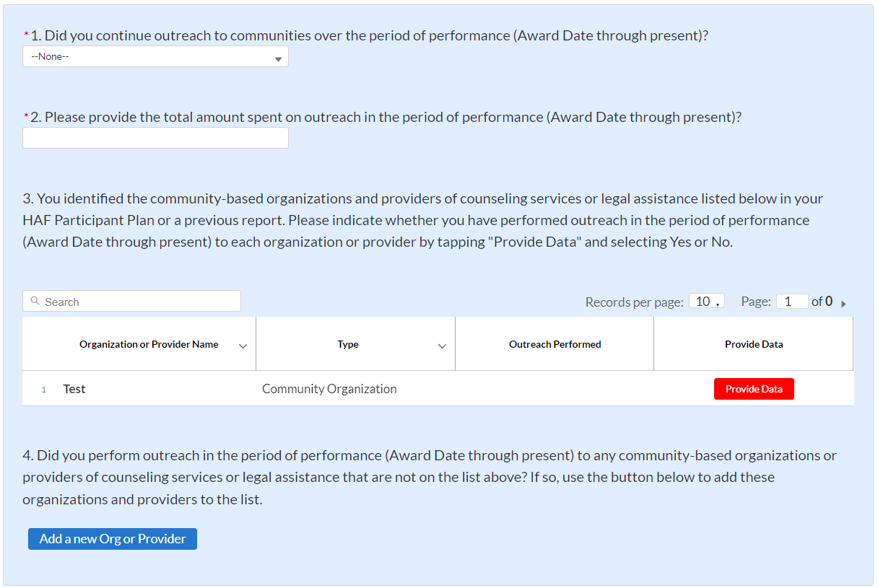Click the empty Outreach Performed cell for Test
This screenshot has height=588, width=878.
coord(555,389)
